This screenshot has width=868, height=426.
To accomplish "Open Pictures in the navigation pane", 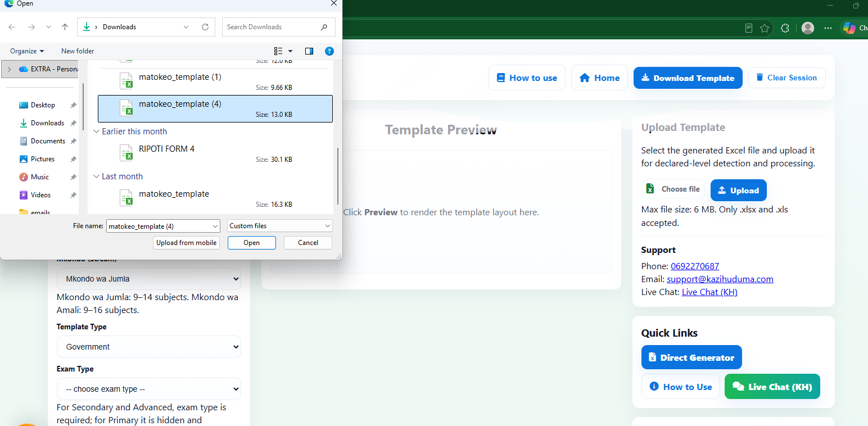I will [43, 159].
